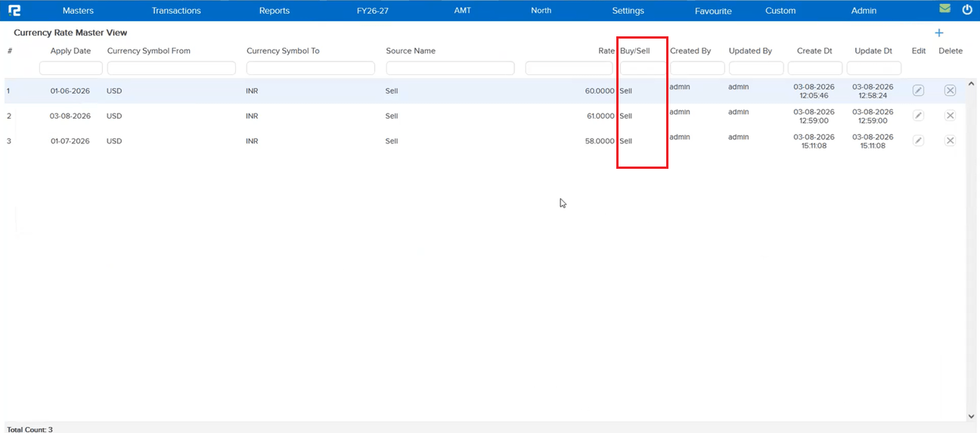
Task: Open the Masters menu
Action: point(78,11)
